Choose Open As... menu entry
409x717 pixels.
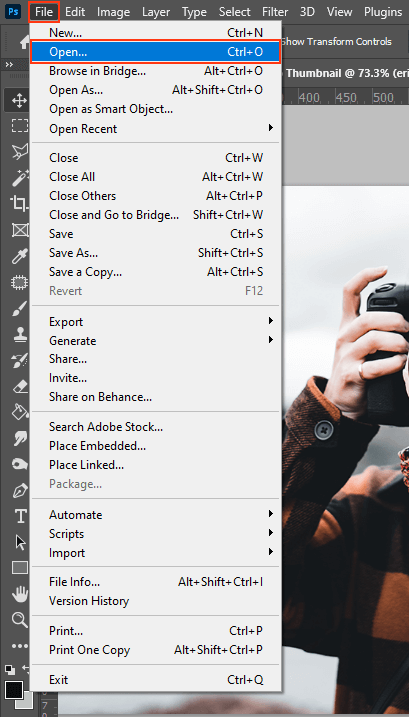(x=156, y=90)
